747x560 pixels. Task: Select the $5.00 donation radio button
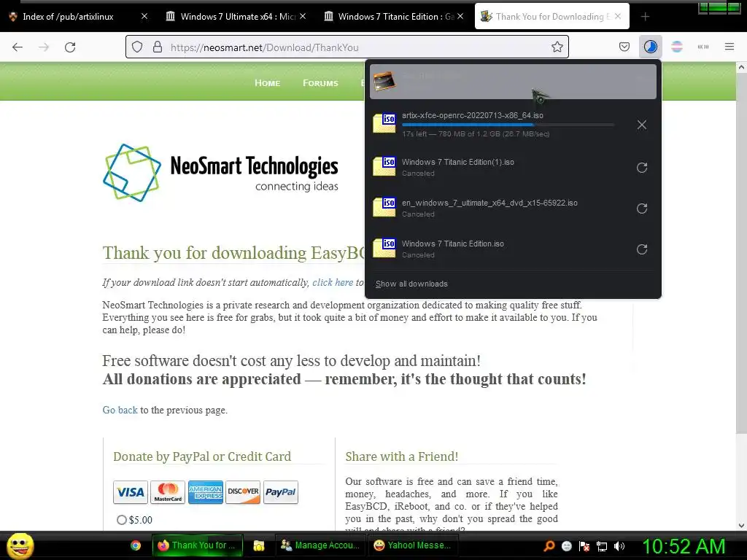click(122, 520)
